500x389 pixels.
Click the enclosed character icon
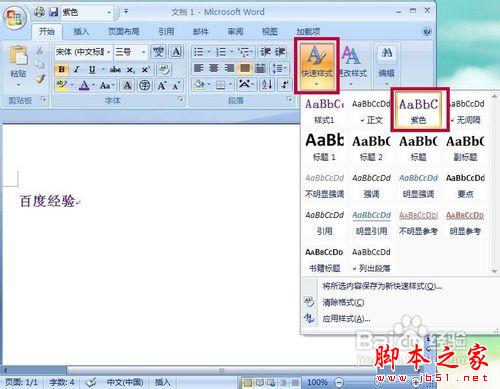144,85
